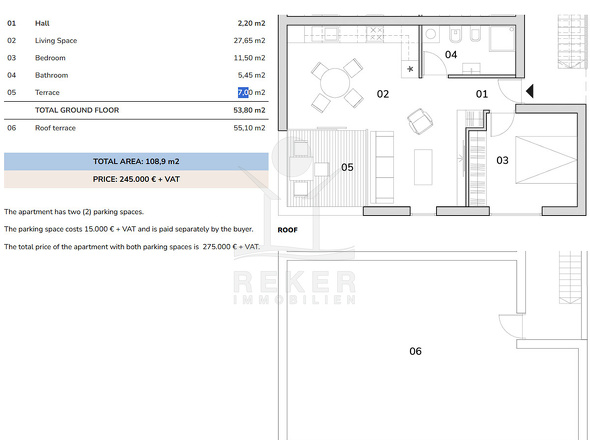Click the highlighted 7,00 terrace area value
This screenshot has width=590, height=440.
point(243,92)
